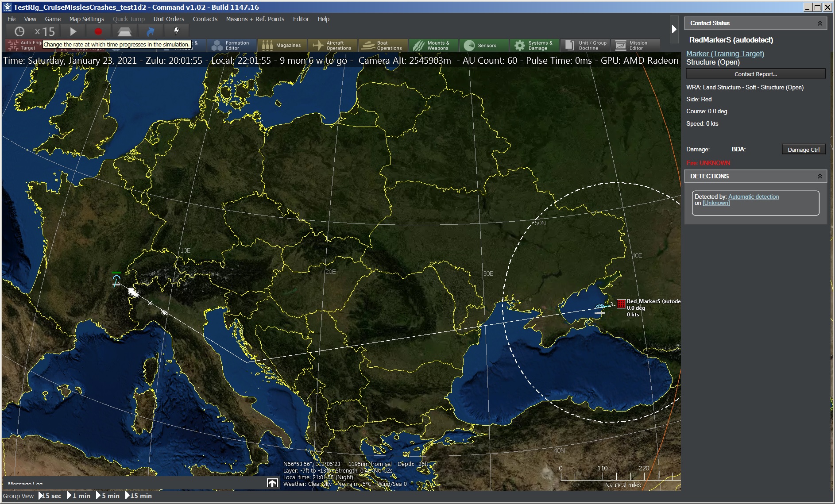Collapse the DETECTIONS section
This screenshot has width=835, height=504.
click(x=820, y=176)
